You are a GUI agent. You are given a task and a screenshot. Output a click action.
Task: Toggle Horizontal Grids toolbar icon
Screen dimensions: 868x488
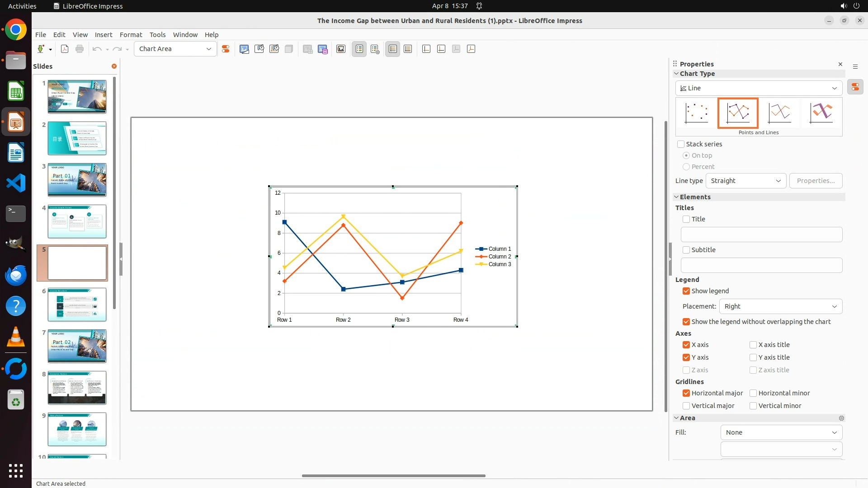(393, 49)
